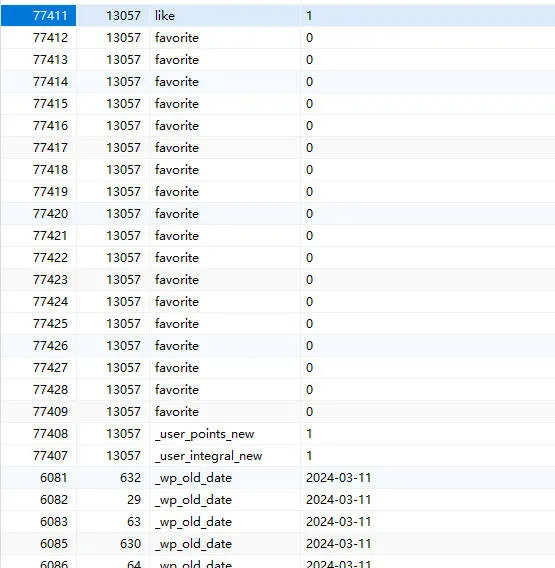Click the 'like' key cell
This screenshot has height=568, width=555.
[225, 16]
